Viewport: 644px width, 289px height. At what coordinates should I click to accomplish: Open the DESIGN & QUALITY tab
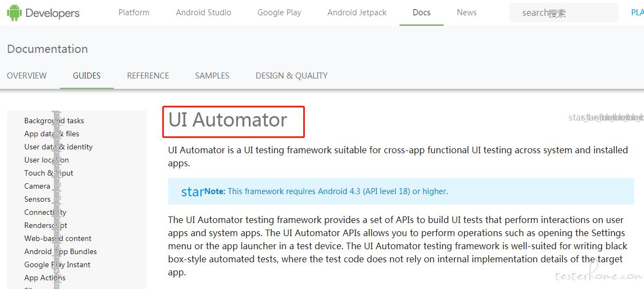pos(292,76)
